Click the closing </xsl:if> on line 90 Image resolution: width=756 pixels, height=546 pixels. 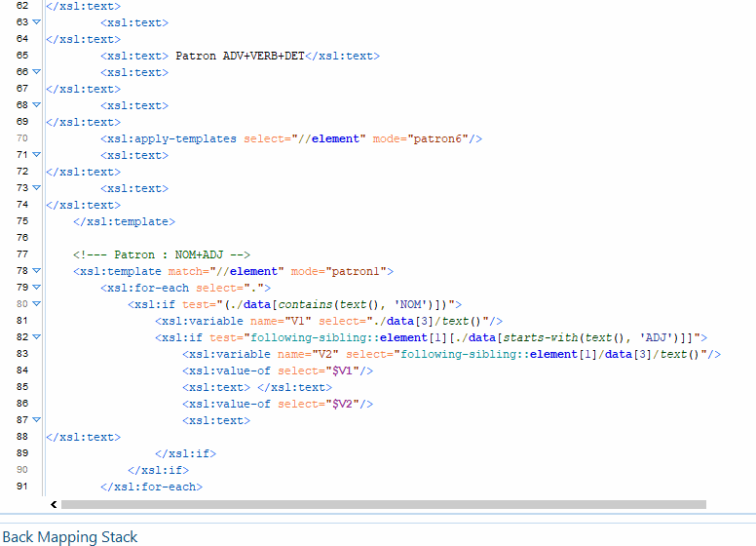(x=158, y=470)
